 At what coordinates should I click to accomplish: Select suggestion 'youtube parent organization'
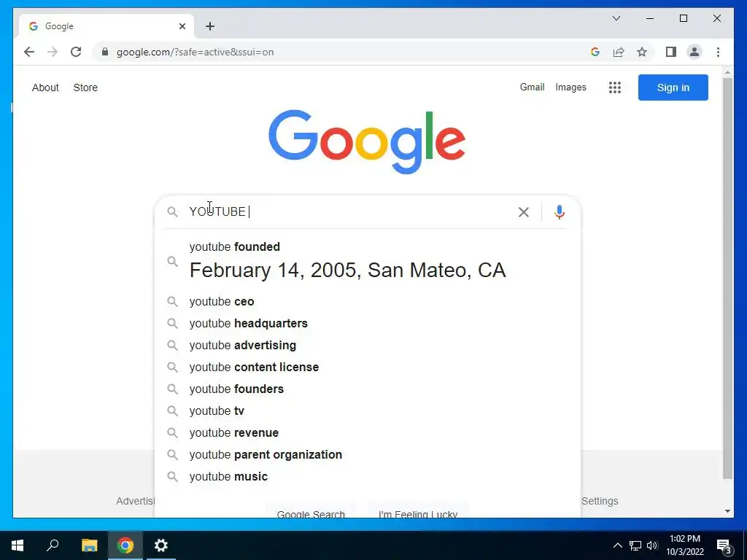coord(366,455)
